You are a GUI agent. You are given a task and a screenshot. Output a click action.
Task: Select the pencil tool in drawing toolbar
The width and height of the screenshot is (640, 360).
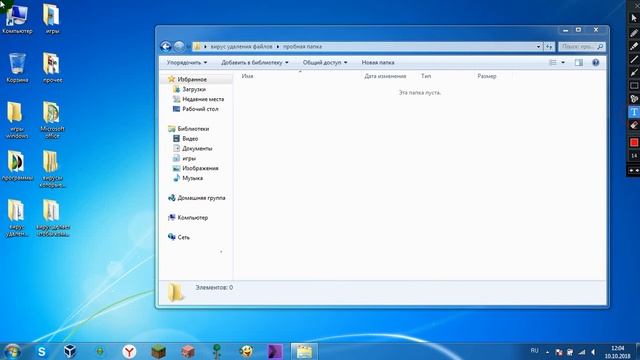pos(633,33)
